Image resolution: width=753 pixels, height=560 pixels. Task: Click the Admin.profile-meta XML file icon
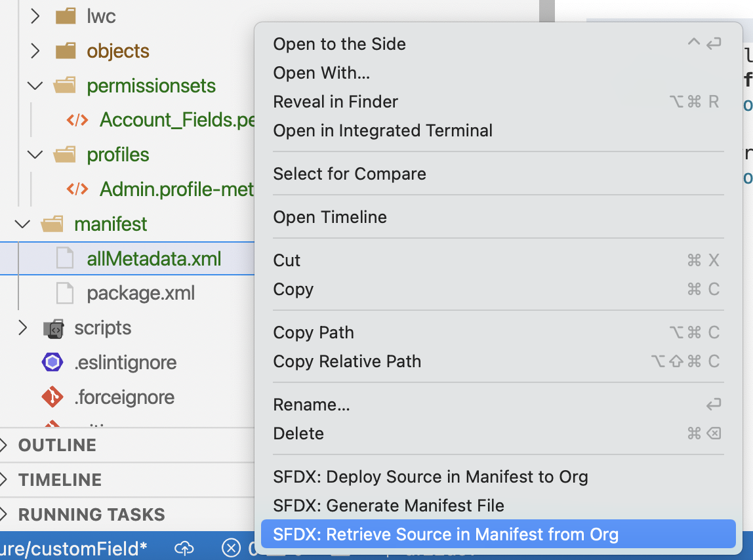77,190
